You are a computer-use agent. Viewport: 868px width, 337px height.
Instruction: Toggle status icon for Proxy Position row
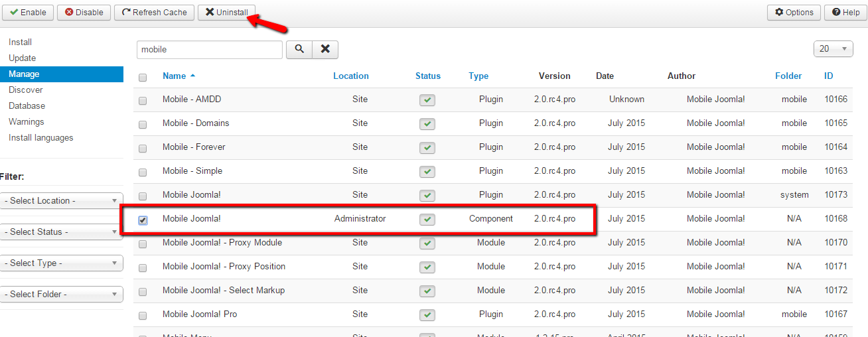427,267
